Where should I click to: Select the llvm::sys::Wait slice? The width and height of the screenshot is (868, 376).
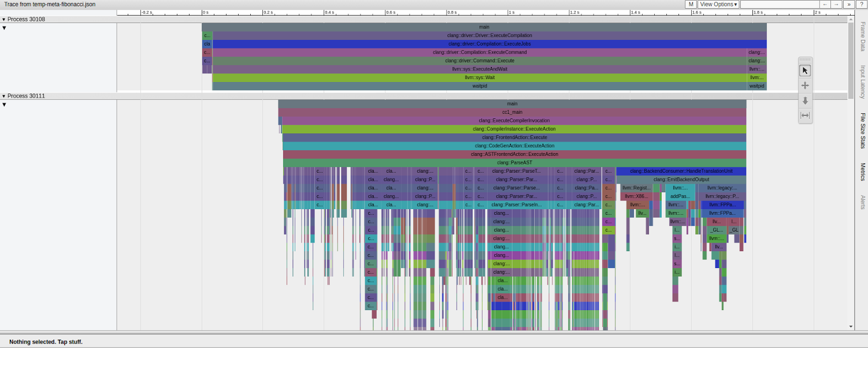click(x=480, y=77)
